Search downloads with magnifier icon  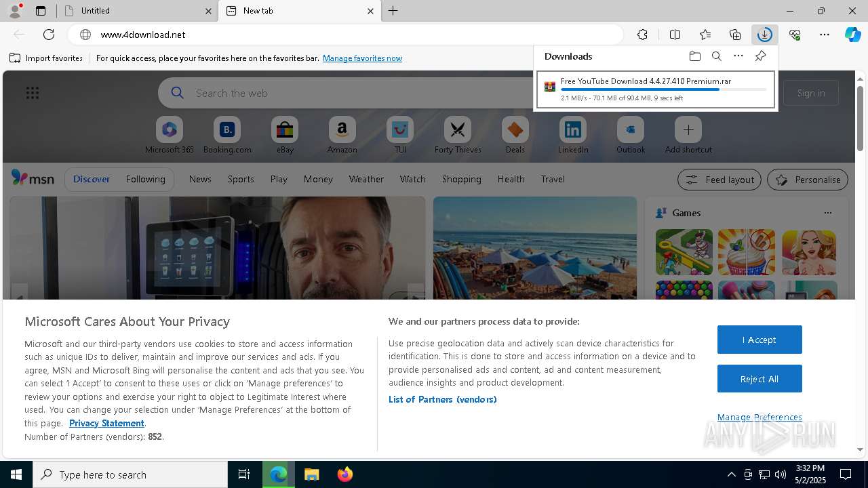point(716,56)
